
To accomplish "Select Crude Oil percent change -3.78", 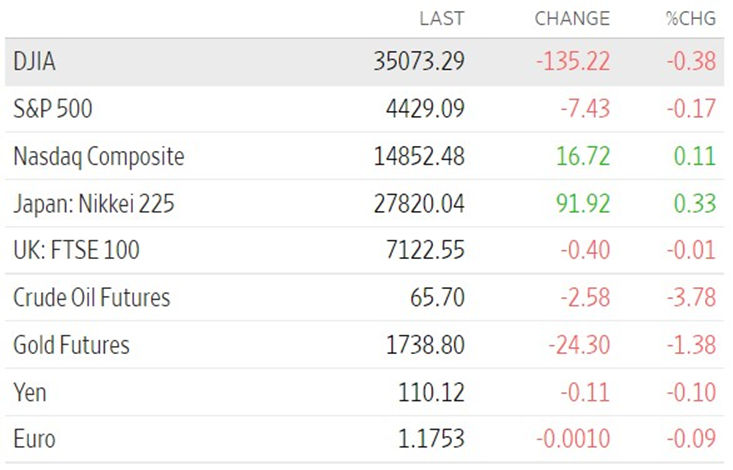I will point(691,298).
